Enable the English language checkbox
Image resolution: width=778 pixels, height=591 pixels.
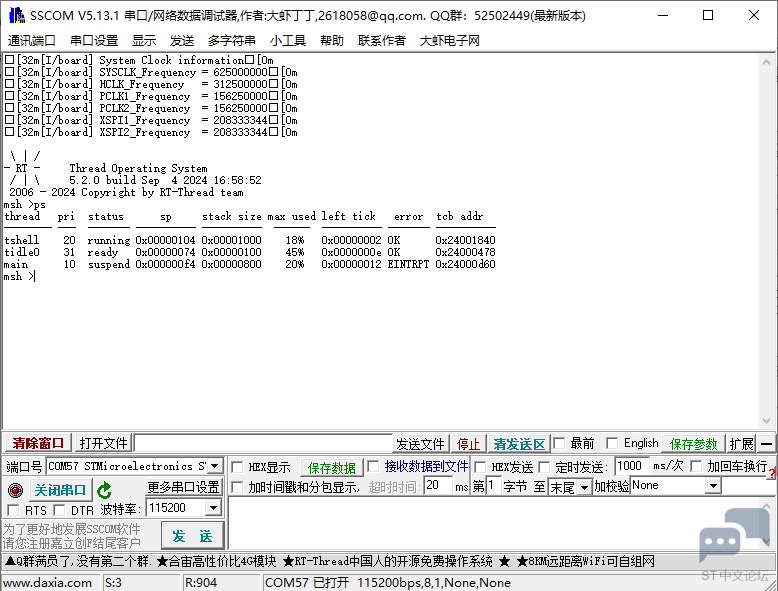[612, 443]
